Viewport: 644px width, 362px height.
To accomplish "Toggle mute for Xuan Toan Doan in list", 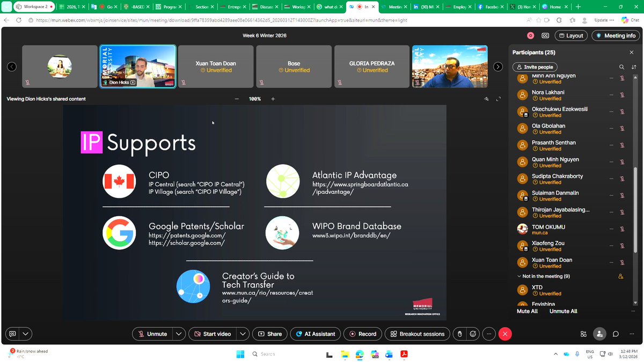I will [622, 263].
